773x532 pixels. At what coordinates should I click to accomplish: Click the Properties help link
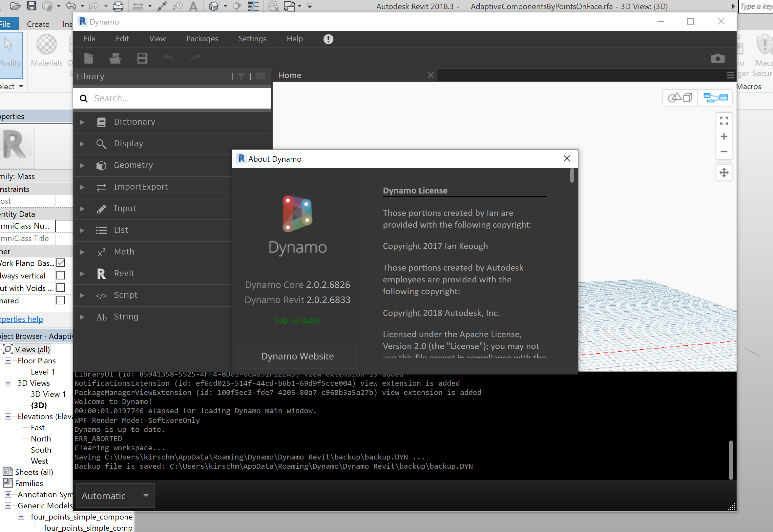21,319
